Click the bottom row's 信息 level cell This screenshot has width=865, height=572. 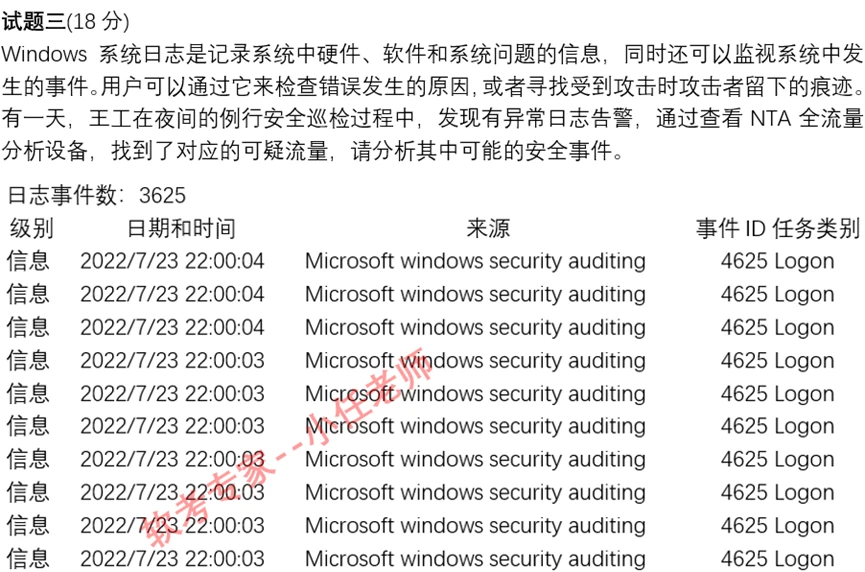coord(28,559)
